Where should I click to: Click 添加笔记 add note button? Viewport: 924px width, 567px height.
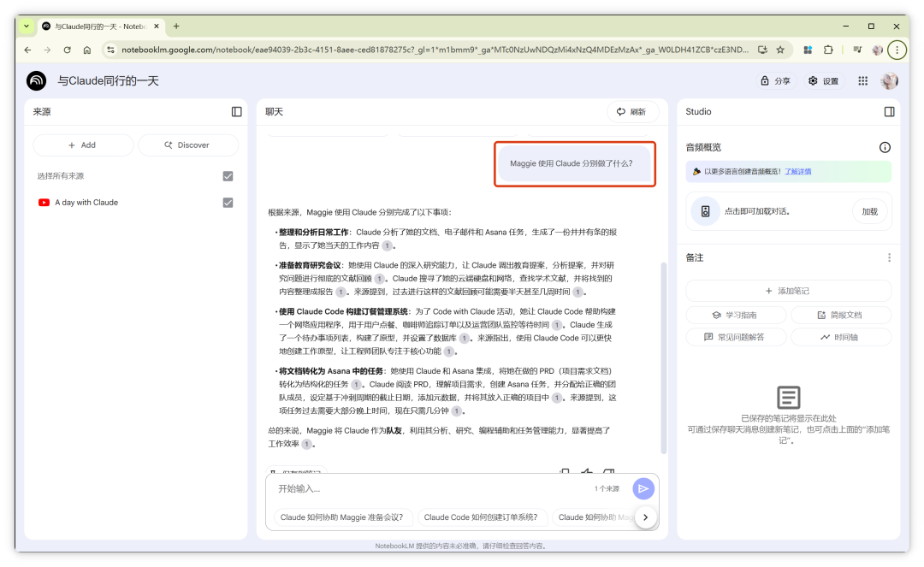click(x=788, y=291)
